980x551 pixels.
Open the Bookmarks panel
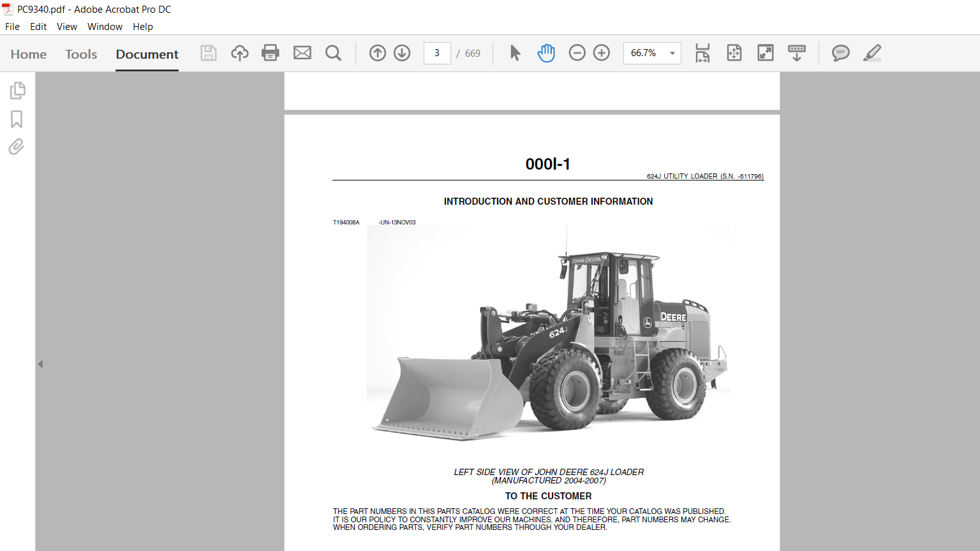click(x=17, y=119)
